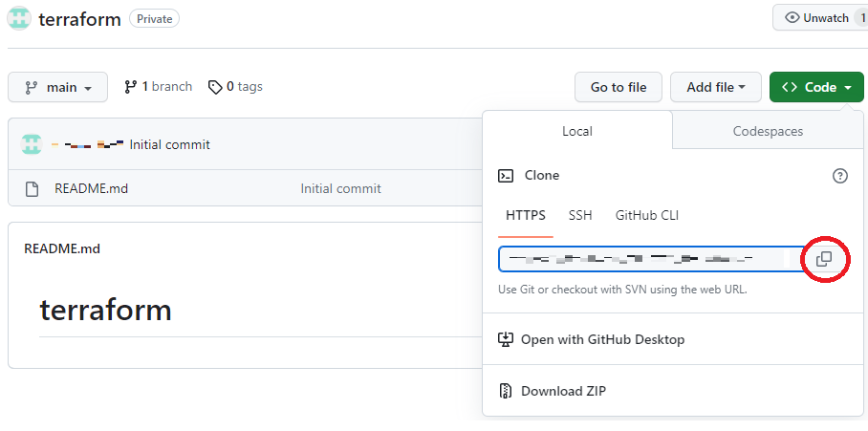Image resolution: width=868 pixels, height=431 pixels.
Task: Click the Initial commit message in header
Action: [170, 145]
